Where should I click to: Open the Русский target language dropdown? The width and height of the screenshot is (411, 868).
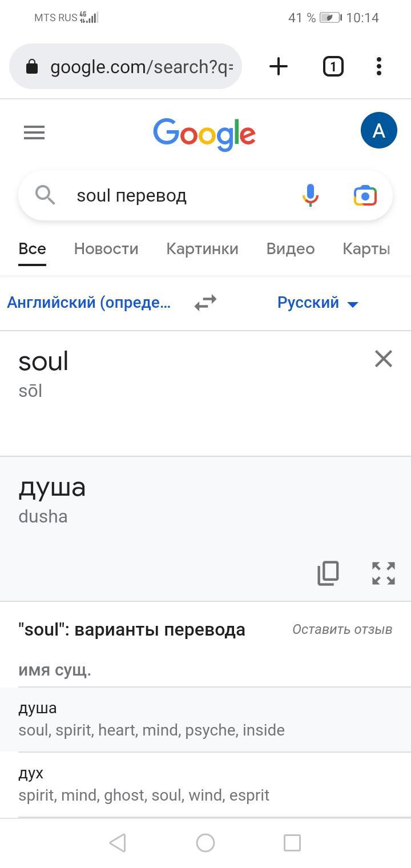coord(317,302)
